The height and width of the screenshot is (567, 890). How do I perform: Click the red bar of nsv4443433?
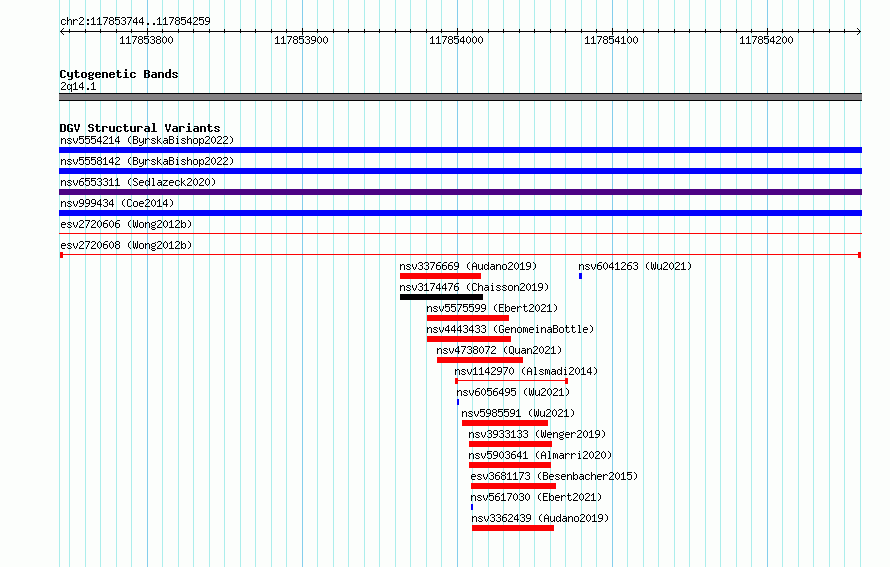pos(469,339)
